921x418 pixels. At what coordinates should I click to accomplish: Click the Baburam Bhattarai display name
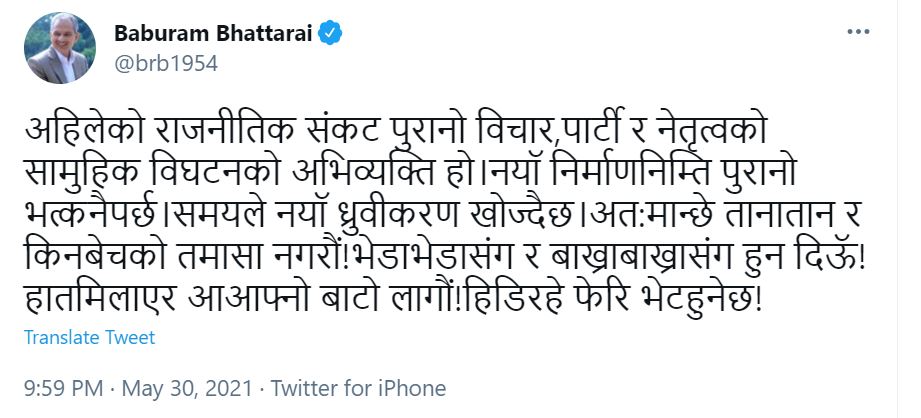pos(212,34)
